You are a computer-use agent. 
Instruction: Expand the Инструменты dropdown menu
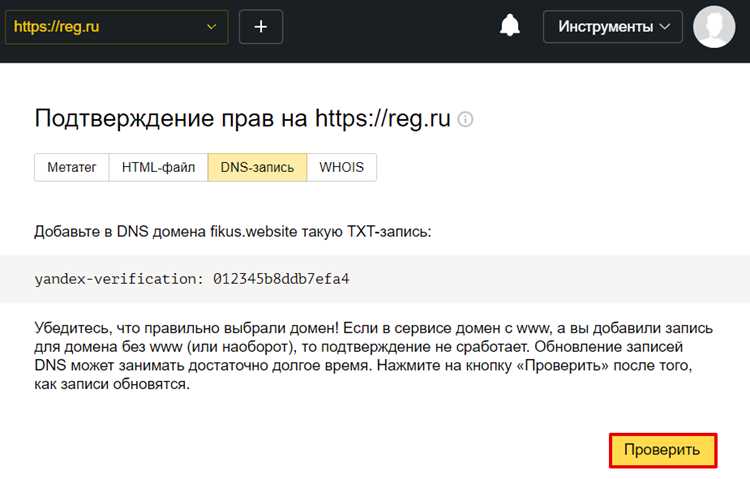coord(613,27)
